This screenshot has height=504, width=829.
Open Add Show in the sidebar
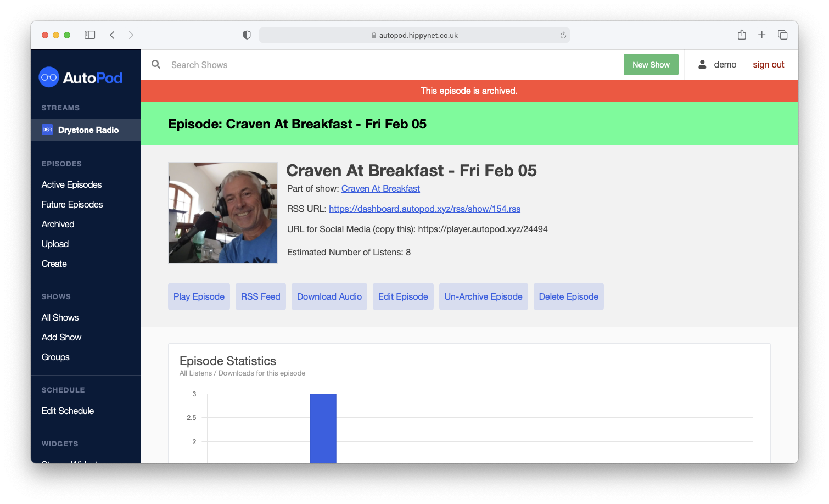click(61, 337)
